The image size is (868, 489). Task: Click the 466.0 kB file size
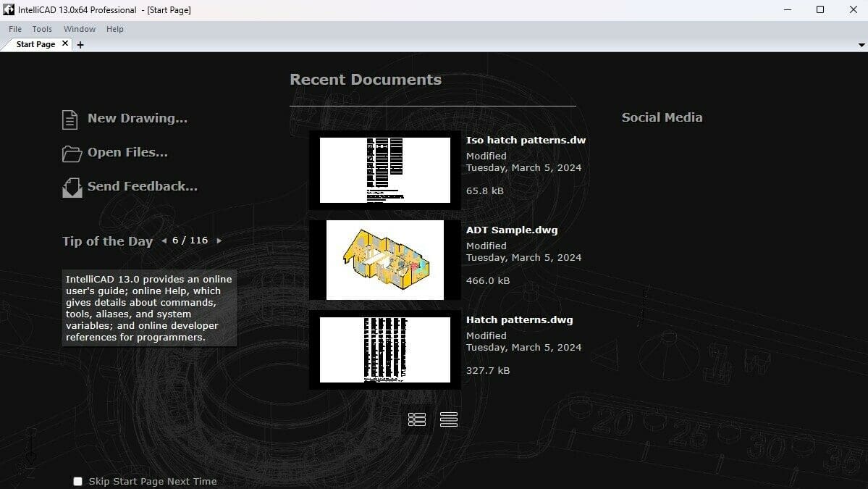(x=488, y=281)
